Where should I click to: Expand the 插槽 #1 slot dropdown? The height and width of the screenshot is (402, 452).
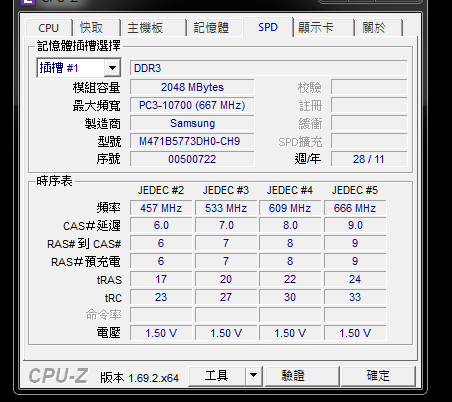click(x=112, y=68)
